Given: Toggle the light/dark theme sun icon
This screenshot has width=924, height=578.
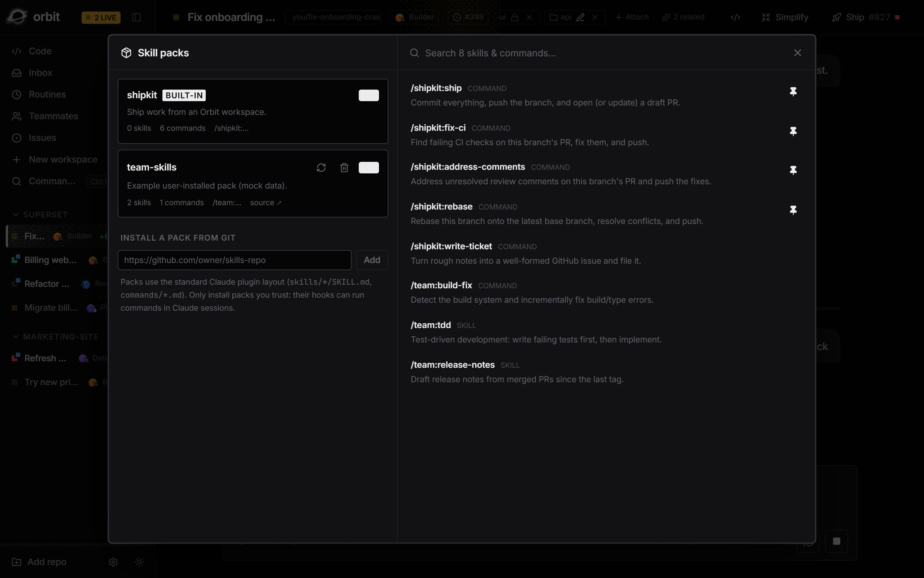Looking at the screenshot, I should (x=139, y=562).
